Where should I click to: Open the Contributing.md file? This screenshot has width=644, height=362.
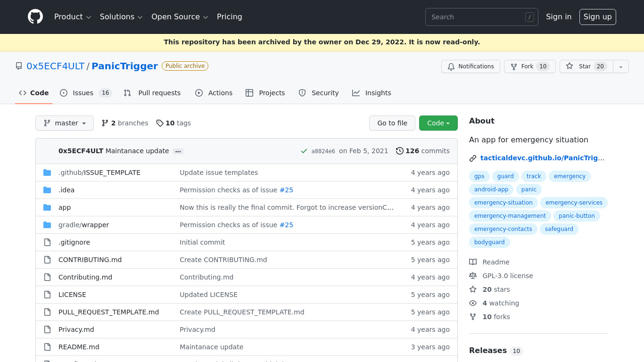[x=85, y=277]
